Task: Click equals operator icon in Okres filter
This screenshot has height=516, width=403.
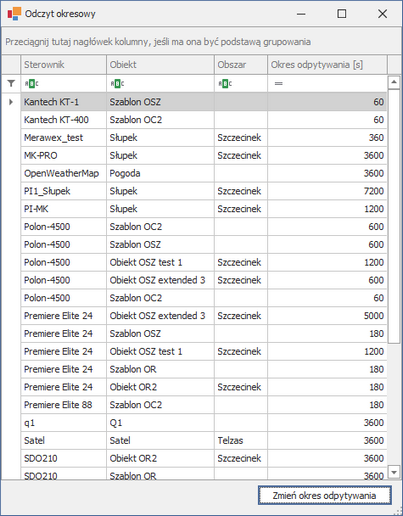Action: [279, 84]
